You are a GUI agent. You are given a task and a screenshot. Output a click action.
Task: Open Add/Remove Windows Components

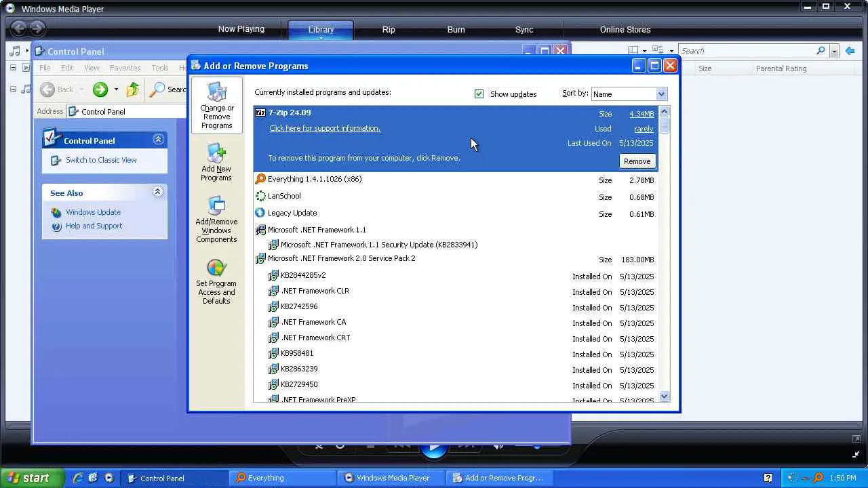point(216,220)
